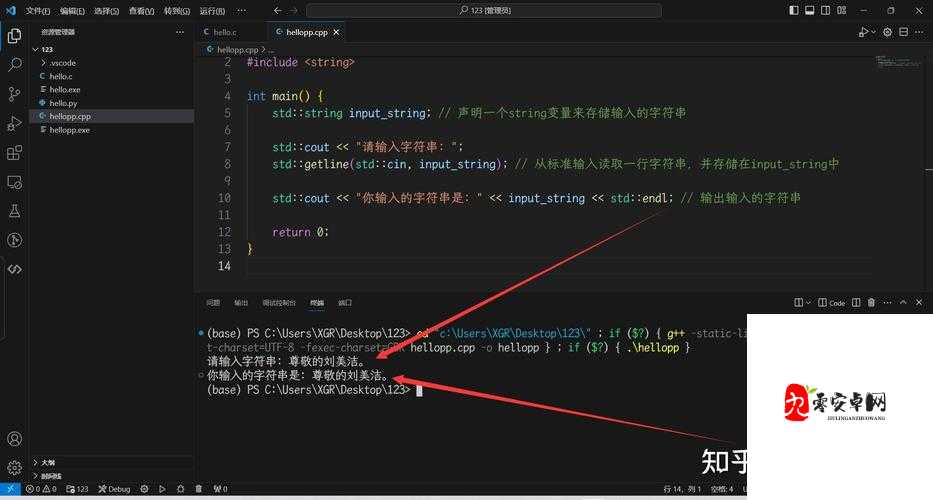
Task: Open the Run and Debug view
Action: 14,123
